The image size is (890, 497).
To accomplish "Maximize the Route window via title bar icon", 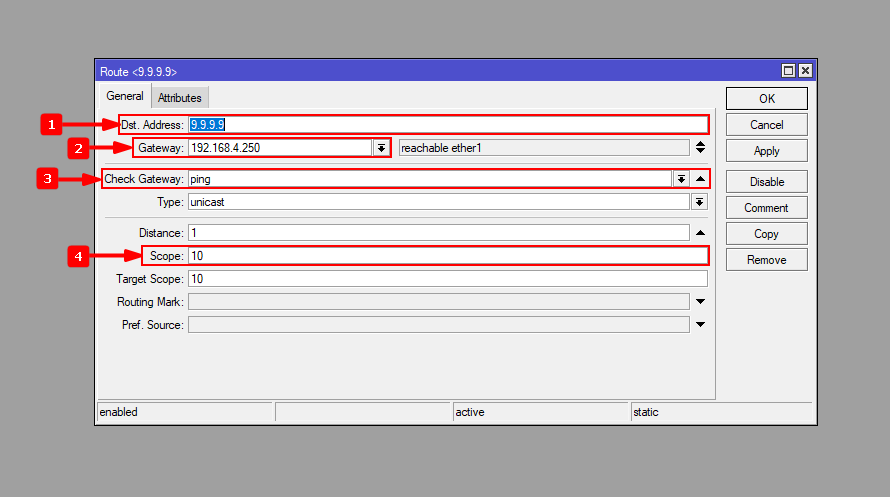I will 788,71.
